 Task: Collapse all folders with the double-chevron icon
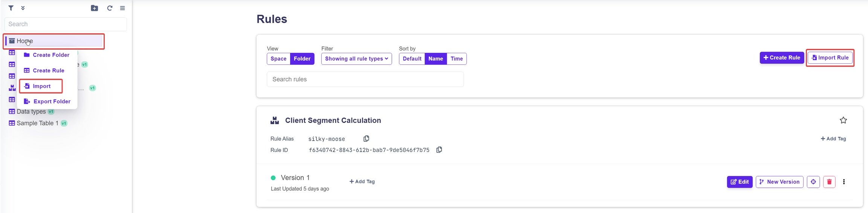pyautogui.click(x=23, y=8)
